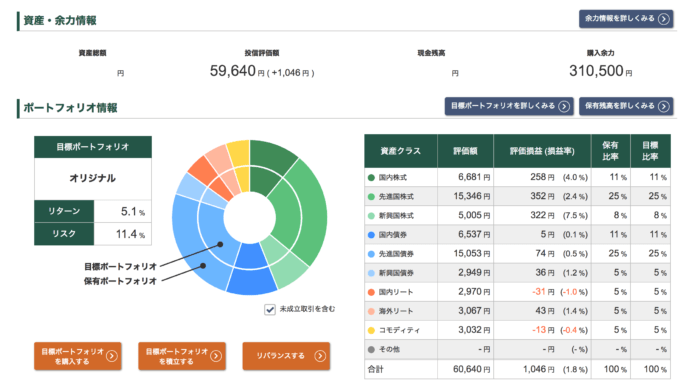Click arrow icon on 余力情報を詳しくみる
Image resolution: width=680 pixels, height=389 pixels.
(664, 19)
